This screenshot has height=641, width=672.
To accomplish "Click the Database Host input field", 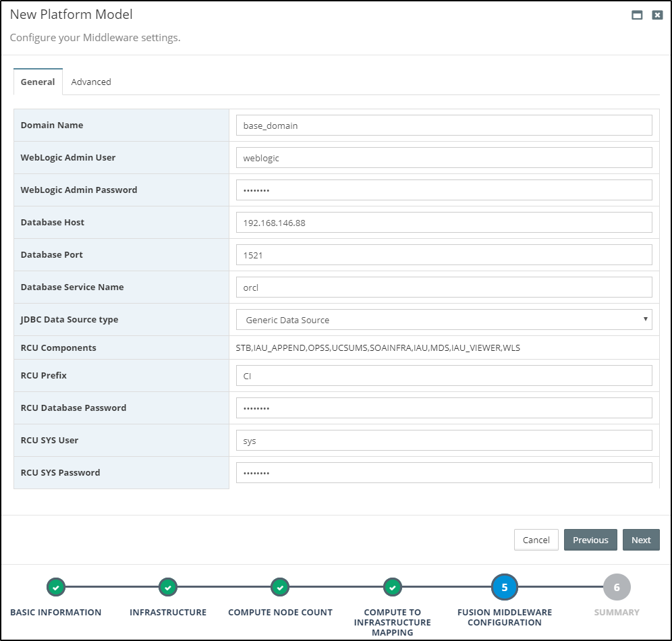I will point(443,223).
